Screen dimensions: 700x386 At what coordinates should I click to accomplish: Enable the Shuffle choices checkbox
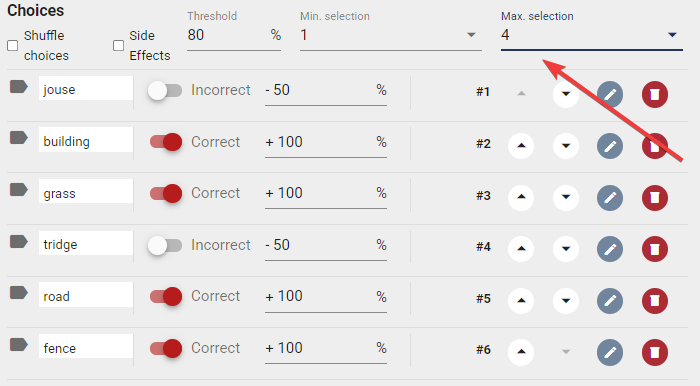coord(12,46)
